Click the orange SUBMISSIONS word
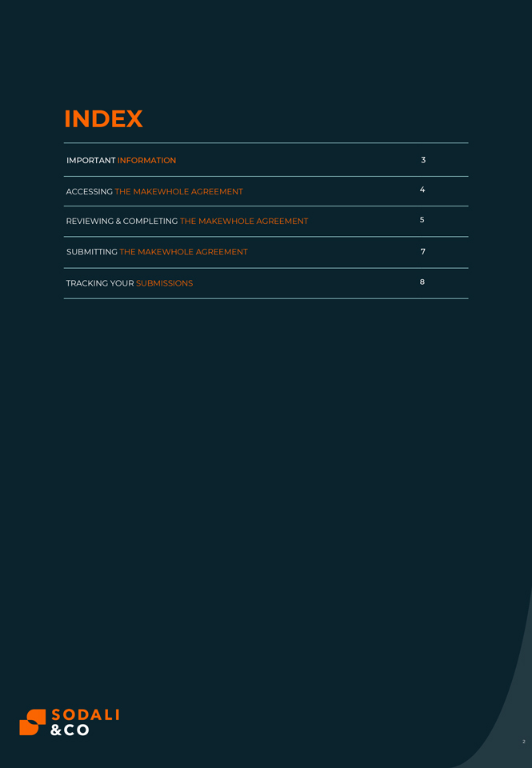Image resolution: width=532 pixels, height=768 pixels. [x=164, y=283]
